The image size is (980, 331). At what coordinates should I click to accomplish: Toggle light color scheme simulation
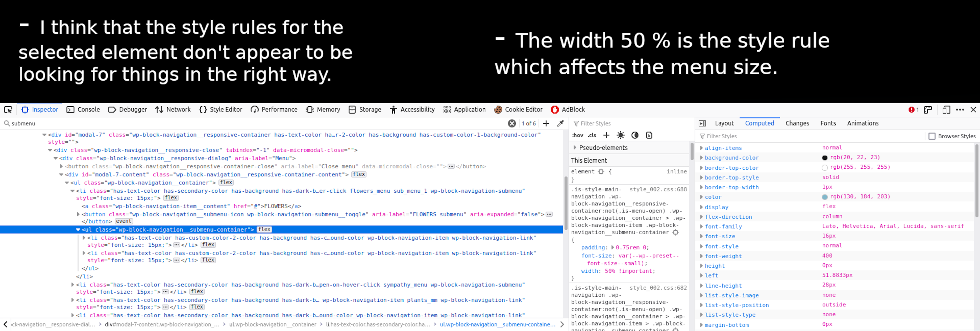point(621,135)
